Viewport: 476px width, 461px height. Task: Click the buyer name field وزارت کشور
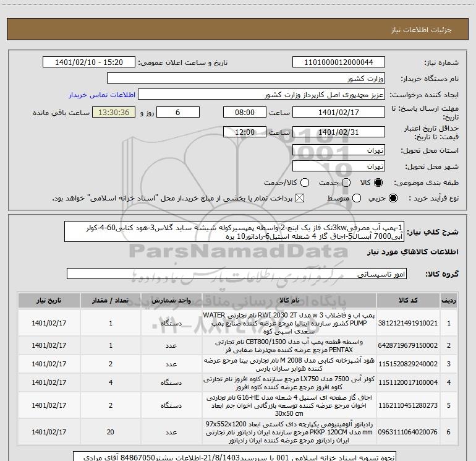click(x=246, y=79)
